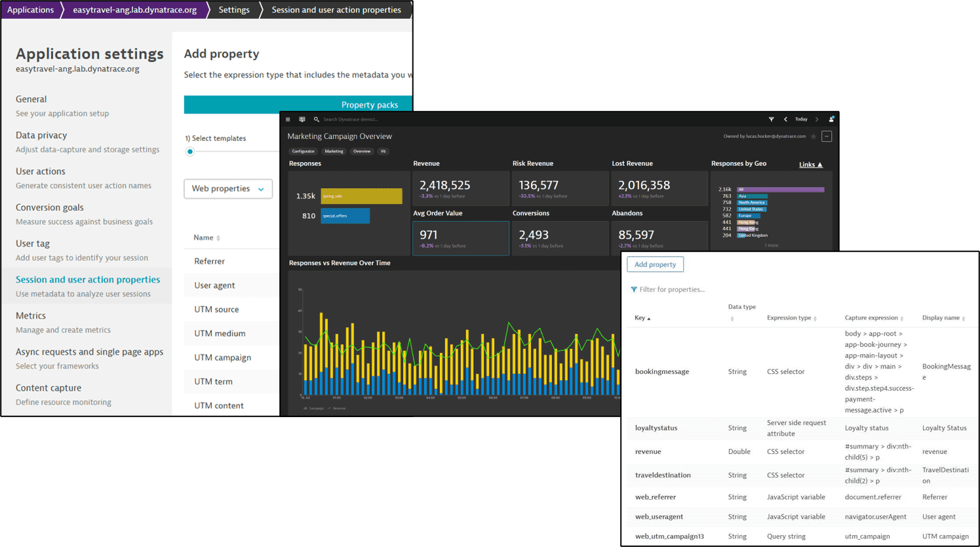The height and width of the screenshot is (547, 980).
Task: Click the Configurator tag on dashboard
Action: (303, 152)
